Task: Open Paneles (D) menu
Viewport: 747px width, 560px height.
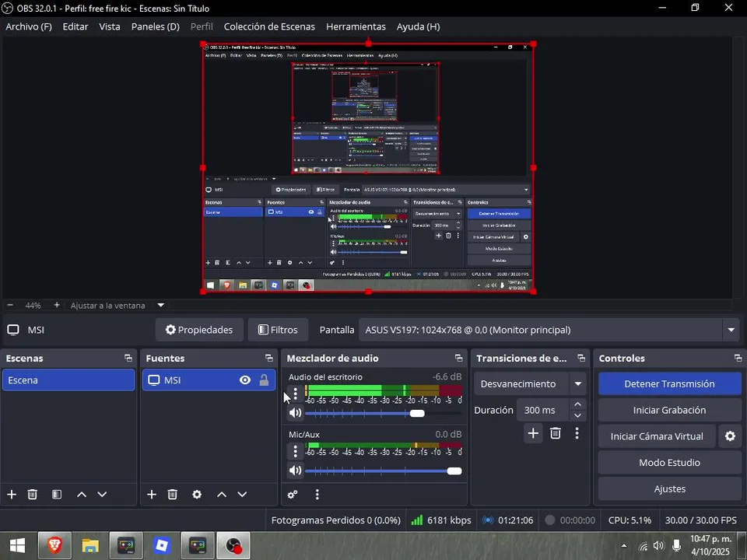Action: tap(156, 26)
